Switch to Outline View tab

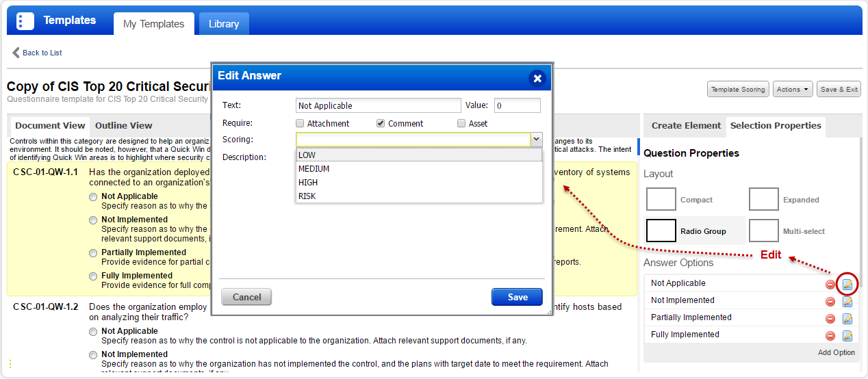(x=124, y=126)
